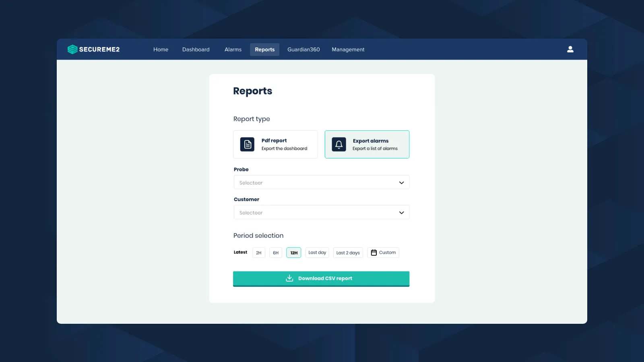Screen dimensions: 644x362
Task: Select the Reports nav tab
Action: (x=265, y=49)
